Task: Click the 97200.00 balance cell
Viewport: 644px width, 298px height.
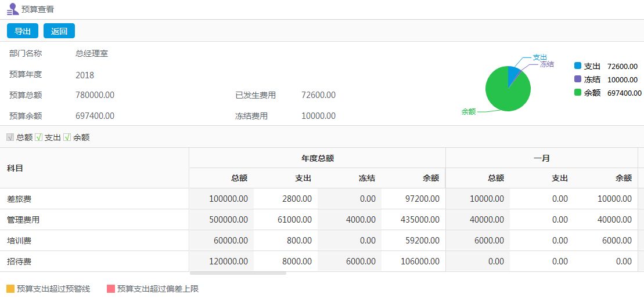Action: (413, 199)
